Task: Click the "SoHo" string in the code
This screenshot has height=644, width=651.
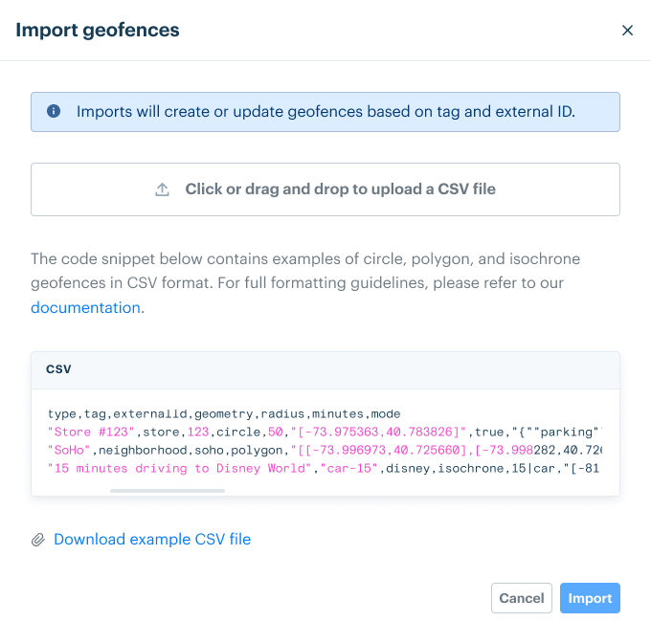Action: point(69,449)
